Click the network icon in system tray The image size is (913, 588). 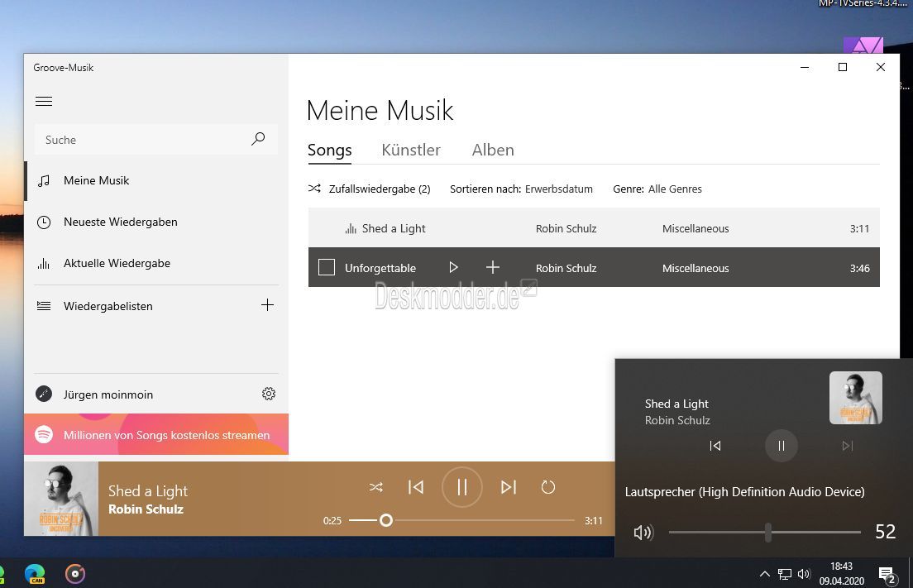point(784,575)
